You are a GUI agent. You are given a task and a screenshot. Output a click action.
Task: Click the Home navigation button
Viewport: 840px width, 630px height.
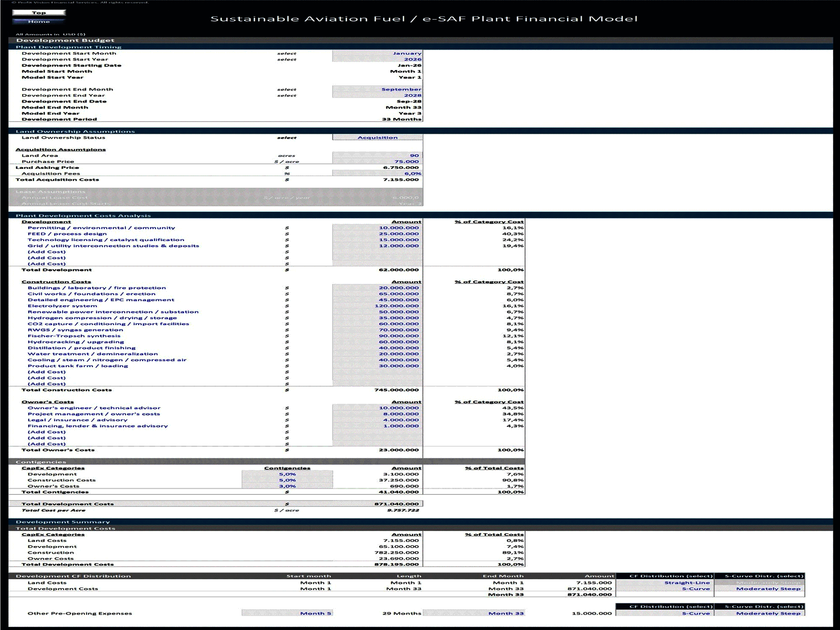click(39, 21)
